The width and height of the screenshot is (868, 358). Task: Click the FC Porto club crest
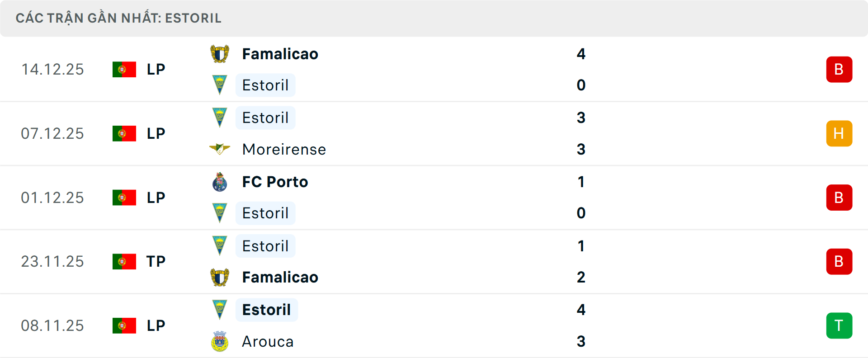pyautogui.click(x=220, y=182)
